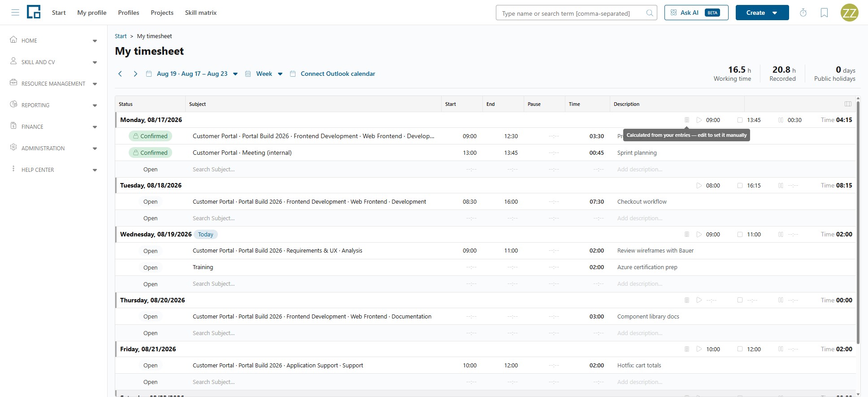Click the search magnifier icon
This screenshot has width=868, height=397.
click(649, 13)
